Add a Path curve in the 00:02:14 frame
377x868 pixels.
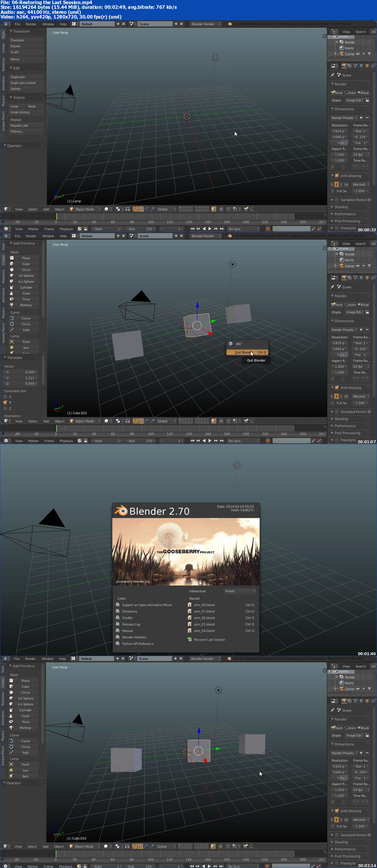pyautogui.click(x=23, y=753)
